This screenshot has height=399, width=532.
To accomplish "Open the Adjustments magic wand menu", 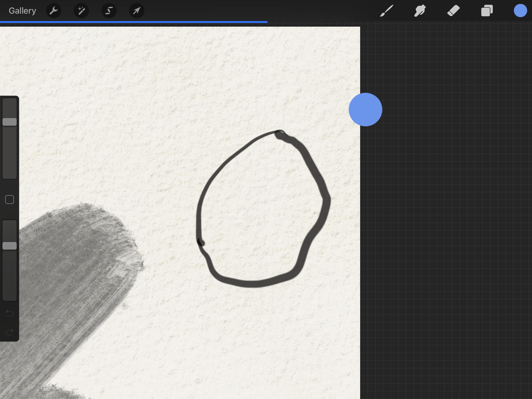I will [x=81, y=11].
